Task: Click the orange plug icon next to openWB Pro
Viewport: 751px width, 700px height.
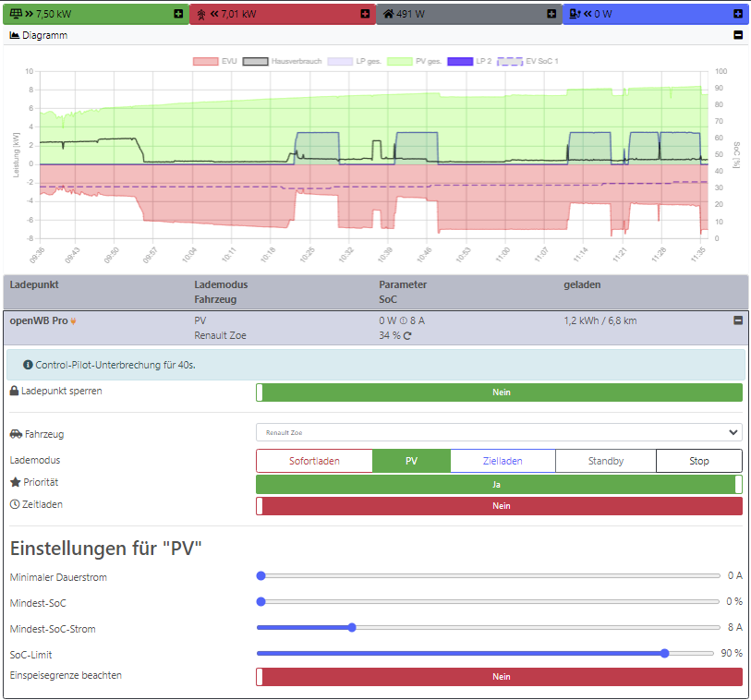Action: (73, 321)
